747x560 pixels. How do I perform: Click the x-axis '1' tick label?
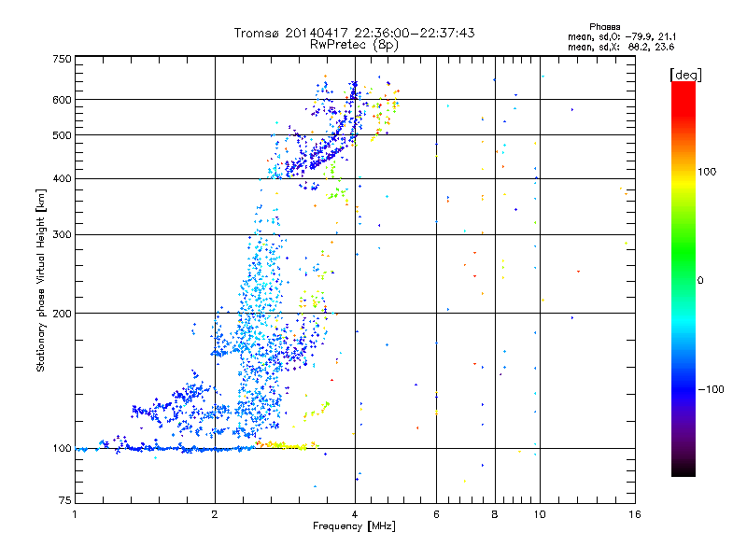point(75,514)
